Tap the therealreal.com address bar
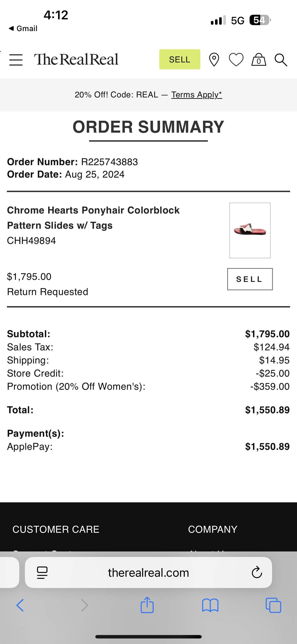 pyautogui.click(x=148, y=573)
